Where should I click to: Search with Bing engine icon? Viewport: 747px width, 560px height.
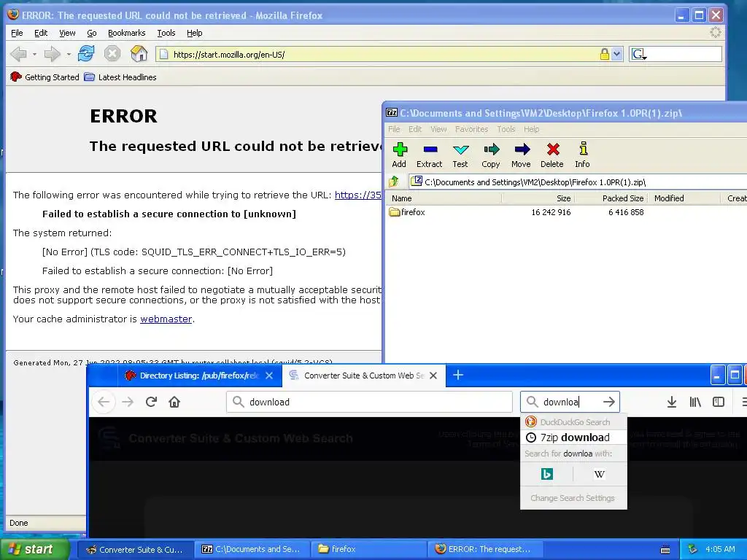point(547,474)
